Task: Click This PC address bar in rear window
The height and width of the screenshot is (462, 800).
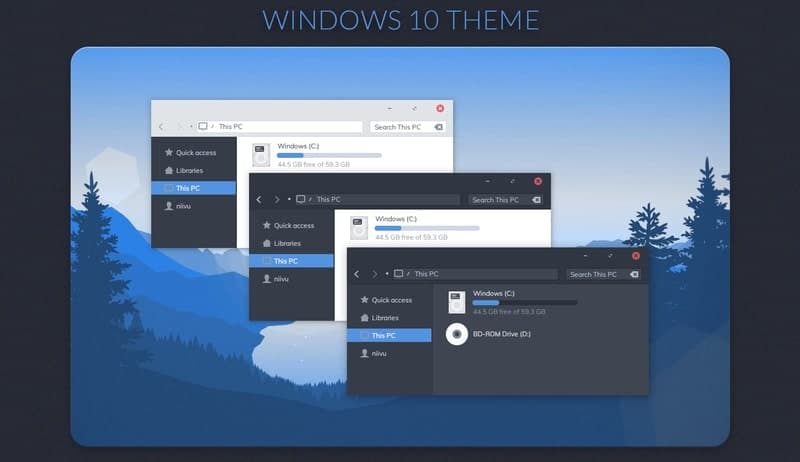Action: tap(279, 126)
